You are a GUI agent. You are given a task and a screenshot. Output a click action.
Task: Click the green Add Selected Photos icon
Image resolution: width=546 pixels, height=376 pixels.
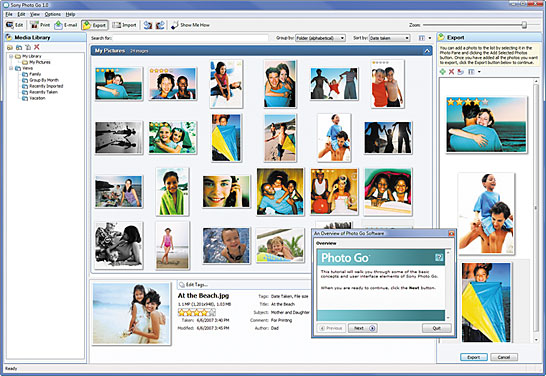tap(442, 72)
